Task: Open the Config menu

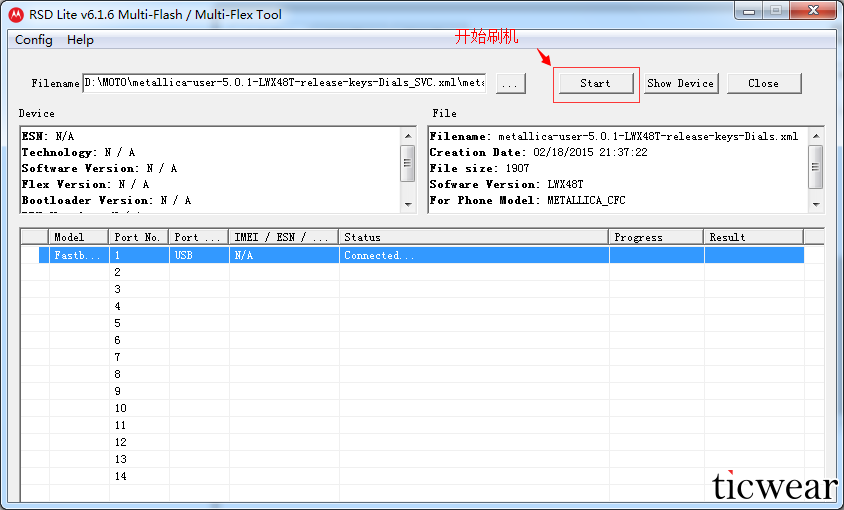Action: pos(34,40)
